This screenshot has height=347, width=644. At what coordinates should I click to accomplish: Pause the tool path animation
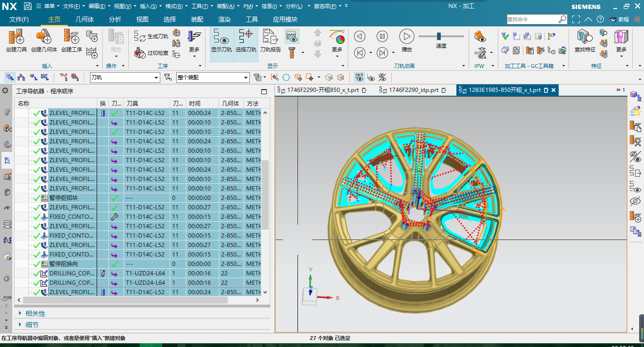[382, 36]
